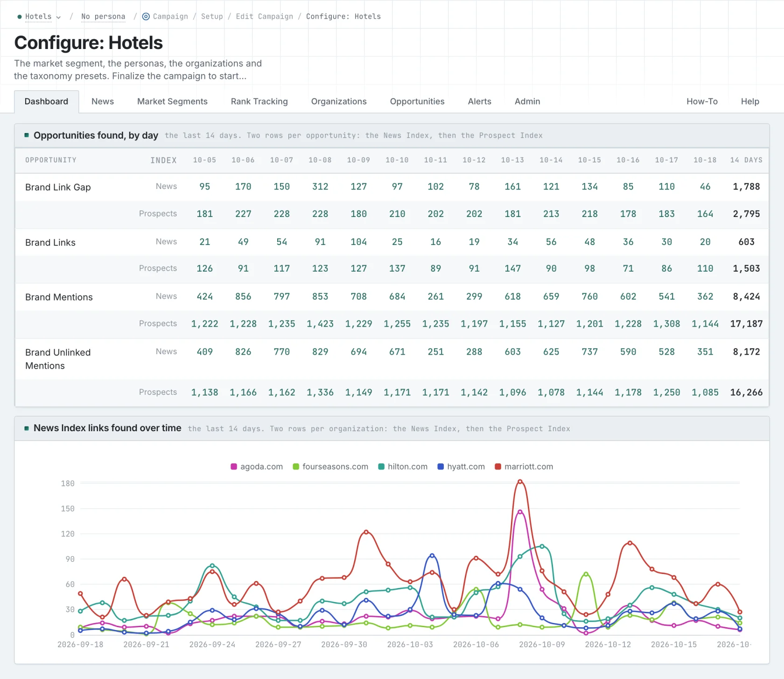The height and width of the screenshot is (679, 784).
Task: Click the hyatt.com peak point near 2026-10-04
Action: click(x=432, y=556)
